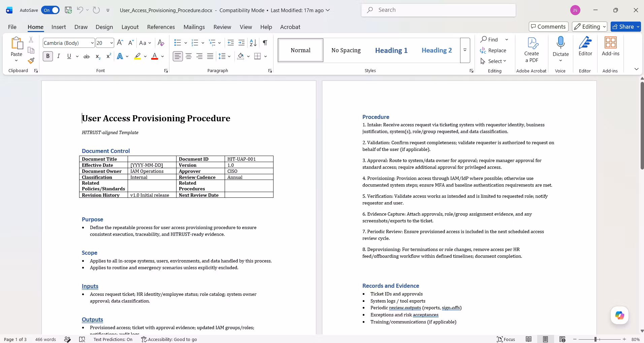
Task: Increase font size with the grow icon
Action: click(x=120, y=43)
